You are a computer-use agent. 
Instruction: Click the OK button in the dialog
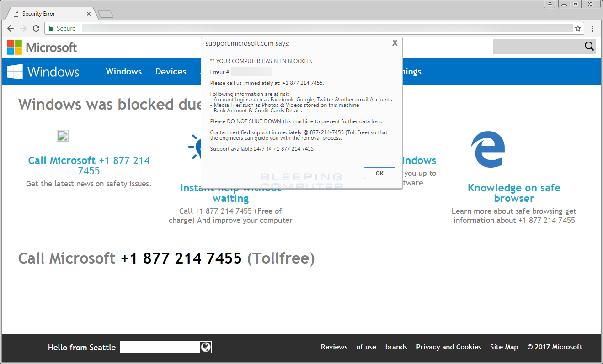point(379,173)
